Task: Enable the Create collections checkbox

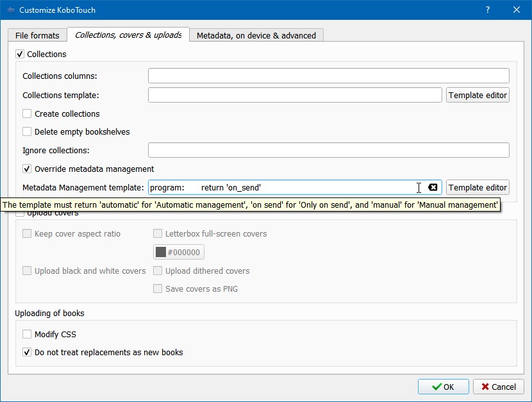Action: coord(27,114)
